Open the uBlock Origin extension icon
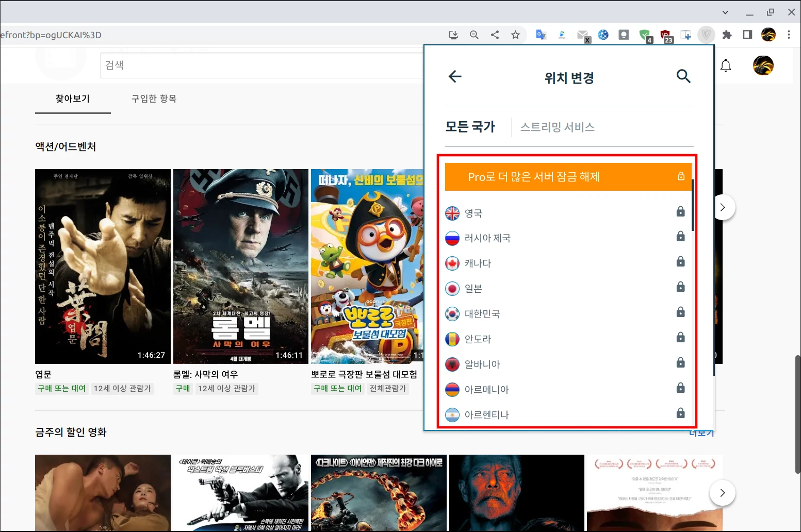The image size is (801, 532). pos(667,35)
